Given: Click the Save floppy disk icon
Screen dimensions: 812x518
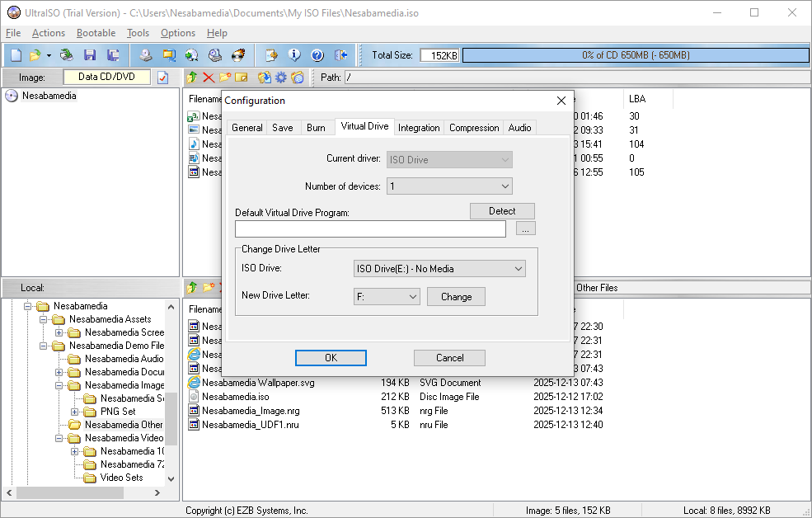Looking at the screenshot, I should click(90, 55).
